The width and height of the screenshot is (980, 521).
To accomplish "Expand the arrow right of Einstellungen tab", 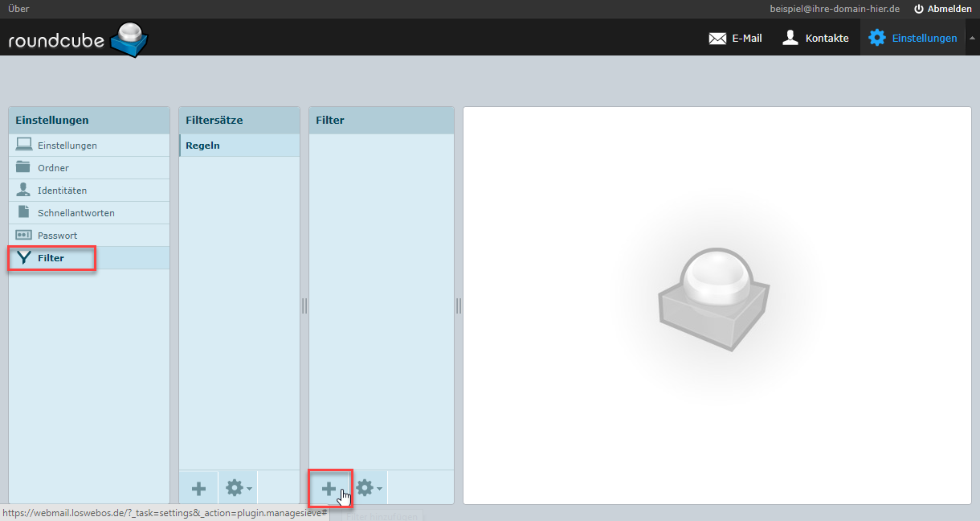I will (x=972, y=38).
